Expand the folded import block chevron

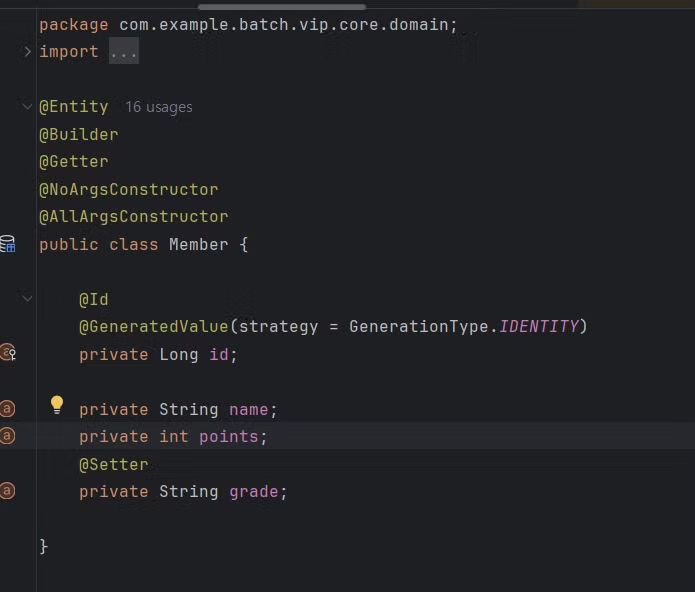(x=27, y=52)
